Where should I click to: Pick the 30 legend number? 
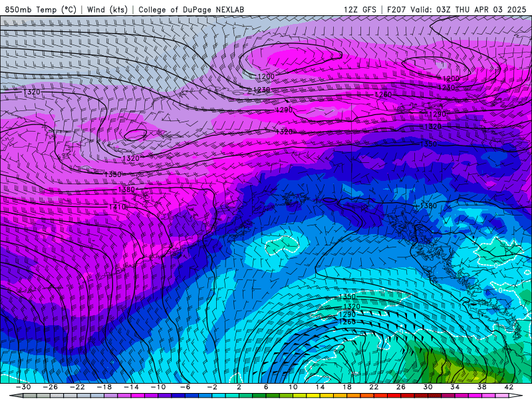tap(428, 387)
